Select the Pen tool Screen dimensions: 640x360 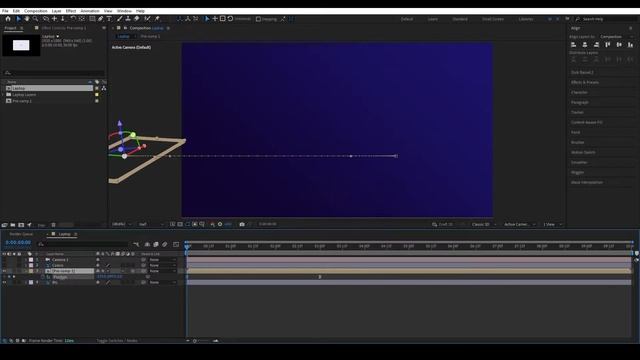tap(100, 19)
